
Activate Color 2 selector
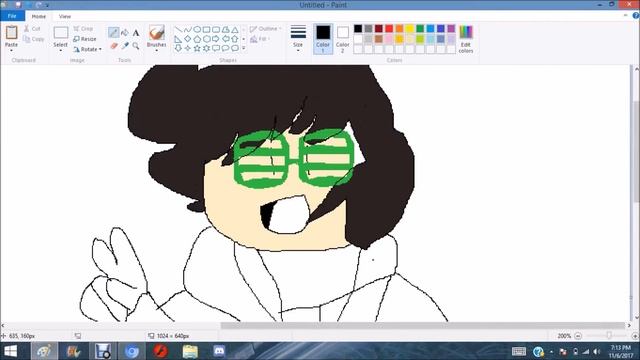pos(343,39)
